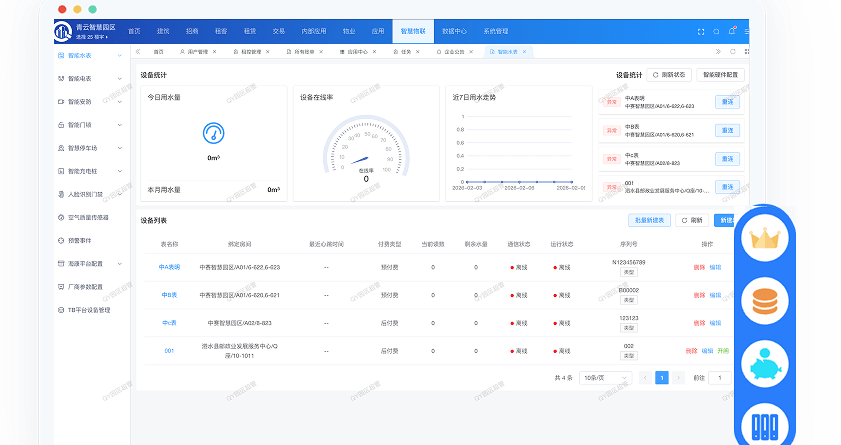Expand the 智慧停车场 chevron
Image resolution: width=841 pixels, height=445 pixels.
(x=120, y=148)
